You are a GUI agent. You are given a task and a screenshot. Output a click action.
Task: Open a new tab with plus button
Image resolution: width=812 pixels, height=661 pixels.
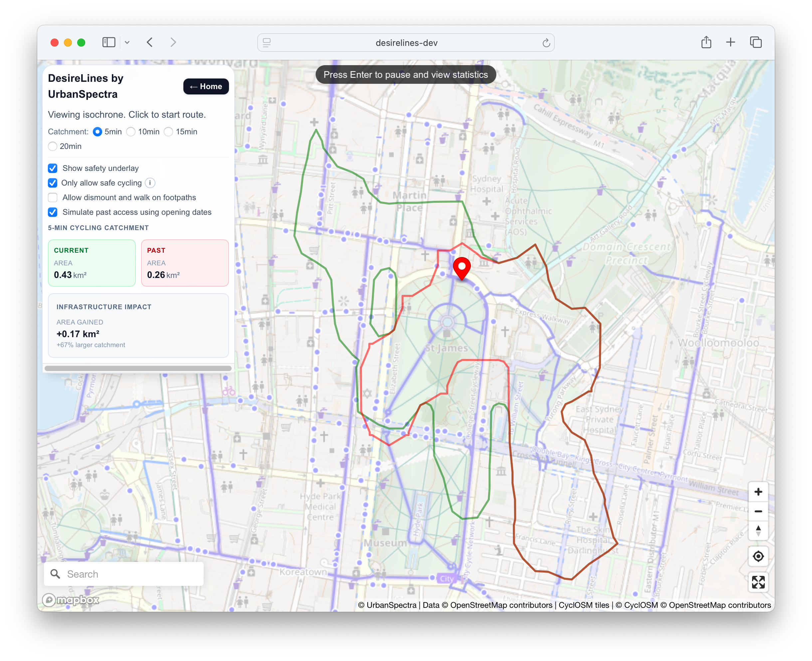730,42
